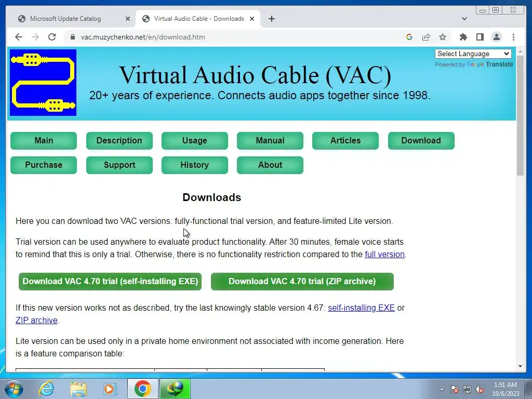Click the version 4.67 ZIP archive link
The width and height of the screenshot is (532, 399).
37,320
